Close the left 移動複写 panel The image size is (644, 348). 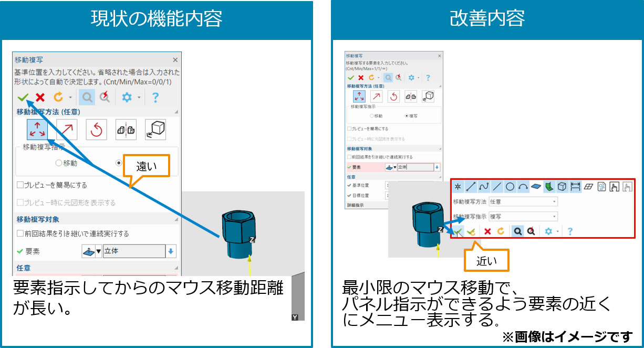175,60
